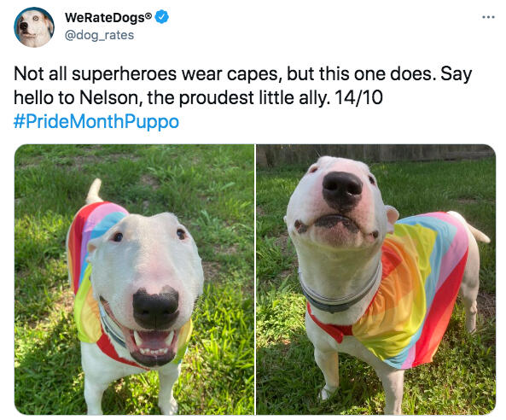View the left photo of smiling dog
Screen dimensions: 506x420
[x=134, y=279]
